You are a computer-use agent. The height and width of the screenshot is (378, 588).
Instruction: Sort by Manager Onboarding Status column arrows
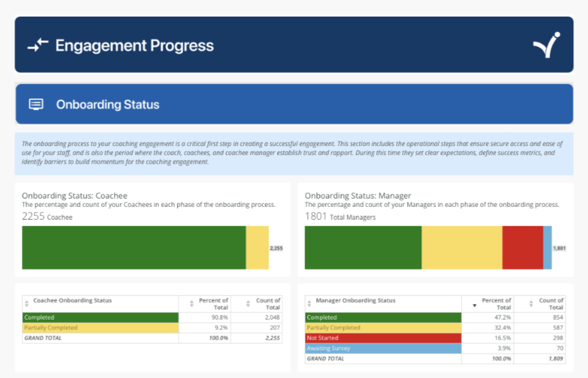click(310, 304)
